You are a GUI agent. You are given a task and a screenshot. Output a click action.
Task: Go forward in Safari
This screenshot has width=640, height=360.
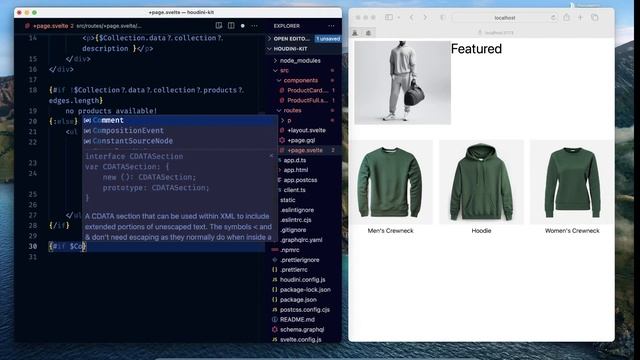pyautogui.click(x=425, y=17)
